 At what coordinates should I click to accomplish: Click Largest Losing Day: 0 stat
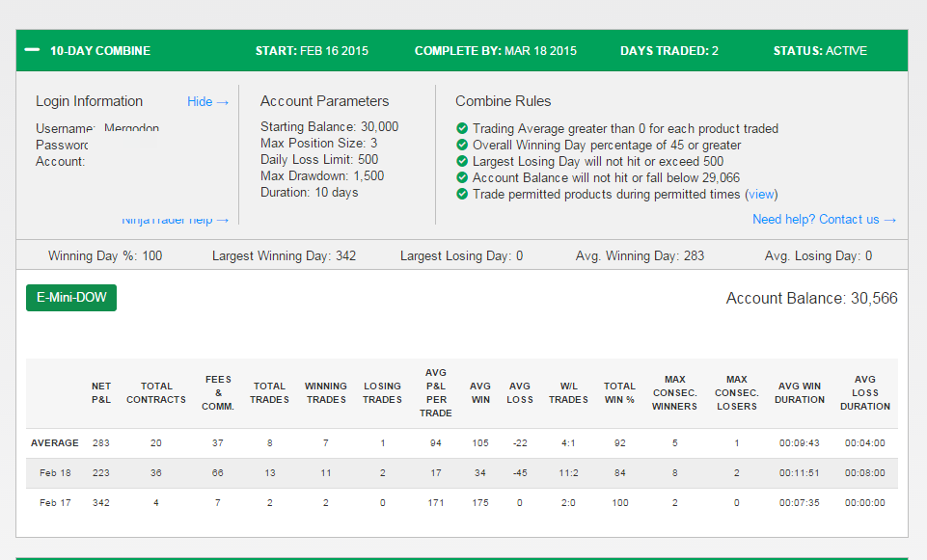[x=462, y=255]
